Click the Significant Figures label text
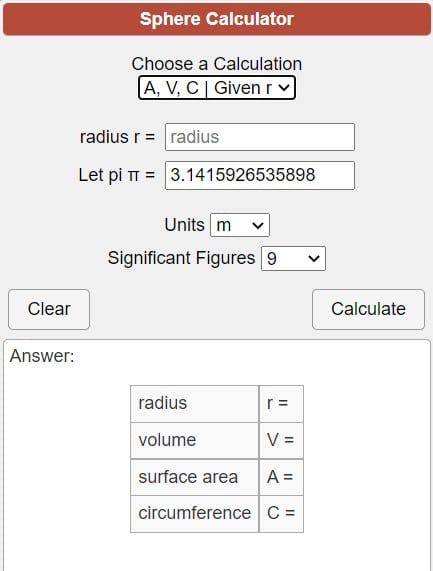Image resolution: width=433 pixels, height=571 pixels. pyautogui.click(x=181, y=258)
